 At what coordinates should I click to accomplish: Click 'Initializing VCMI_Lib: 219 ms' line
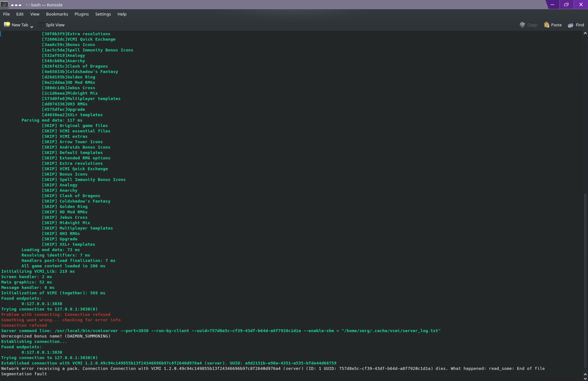[x=38, y=271]
